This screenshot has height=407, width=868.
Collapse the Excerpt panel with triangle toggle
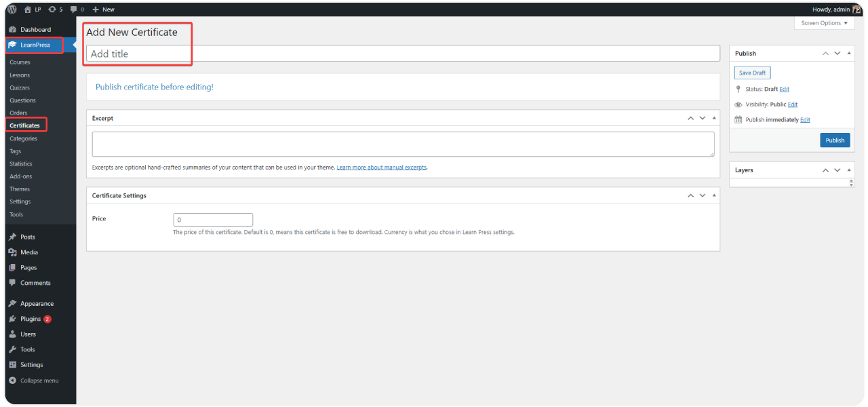pyautogui.click(x=714, y=118)
